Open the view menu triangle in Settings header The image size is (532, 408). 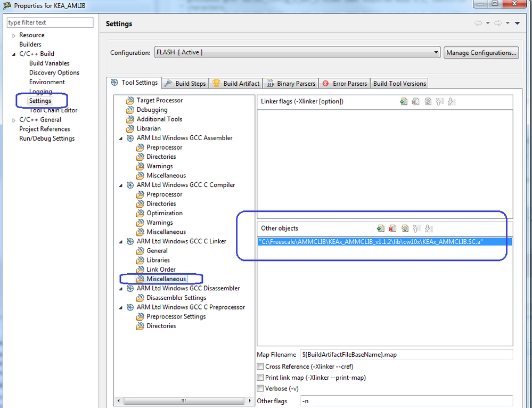(x=518, y=23)
